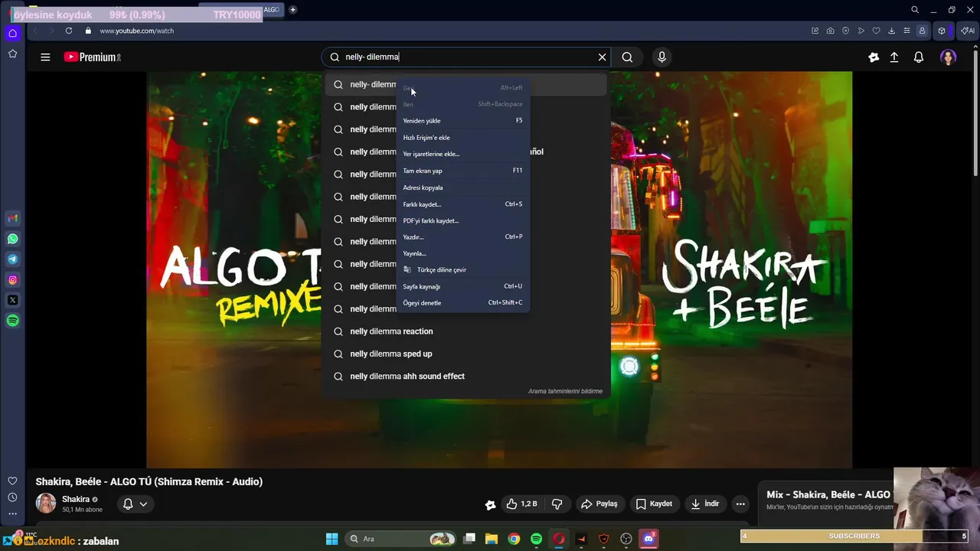This screenshot has width=980, height=551.
Task: Select Türkçe diline çevir menu item
Action: [x=462, y=269]
